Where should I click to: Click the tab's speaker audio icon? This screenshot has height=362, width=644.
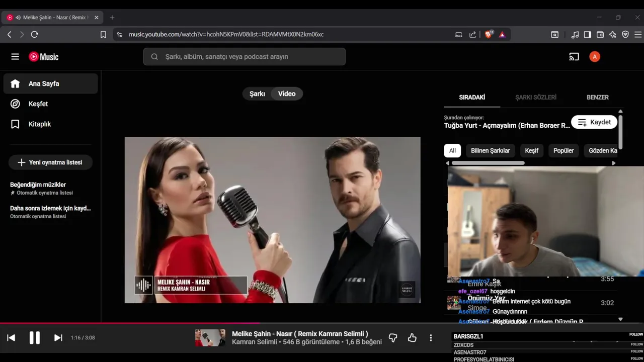click(x=18, y=17)
